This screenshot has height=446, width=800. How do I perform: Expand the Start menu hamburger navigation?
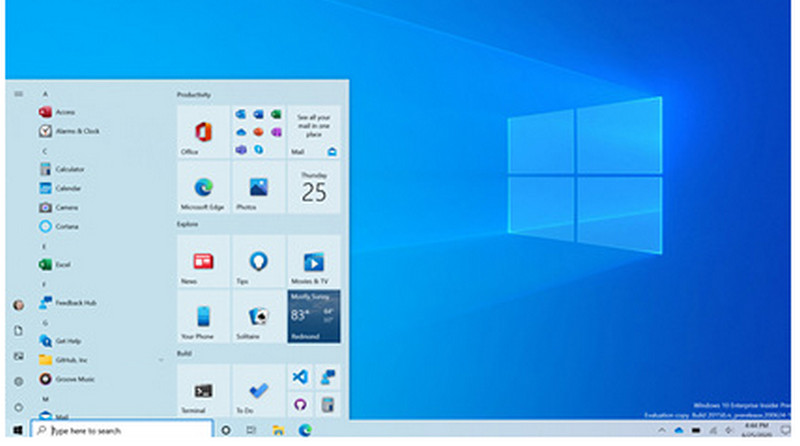coord(18,94)
